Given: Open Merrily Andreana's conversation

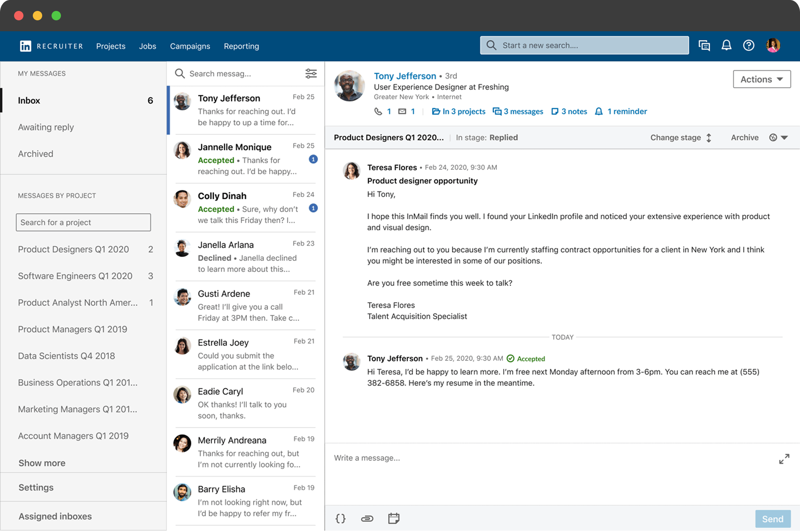Looking at the screenshot, I should tap(246, 452).
